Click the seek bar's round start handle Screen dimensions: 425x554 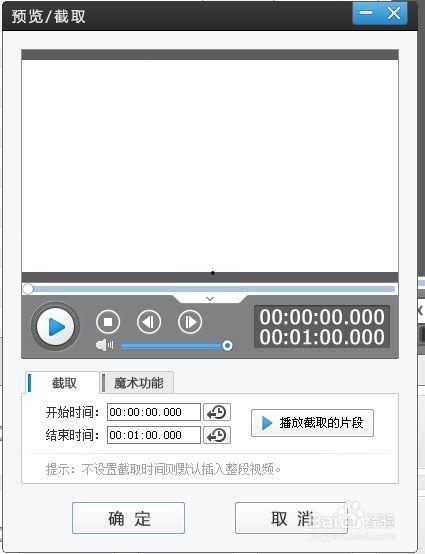pyautogui.click(x=28, y=289)
